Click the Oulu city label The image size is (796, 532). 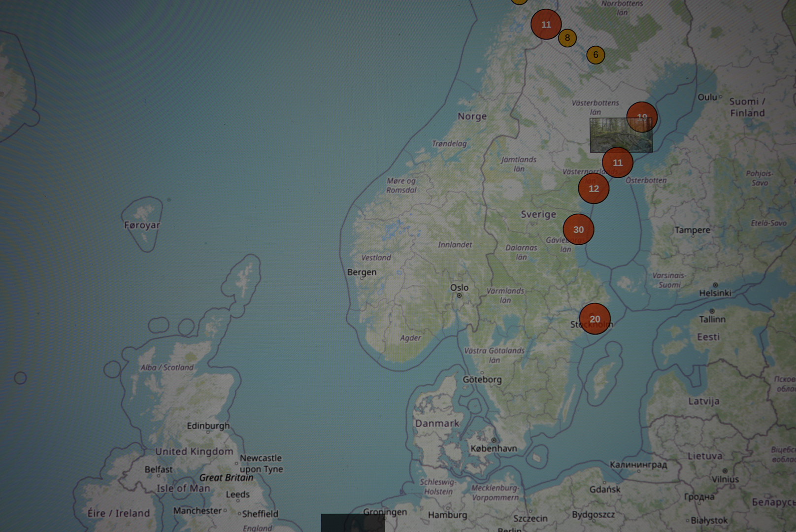pos(707,98)
